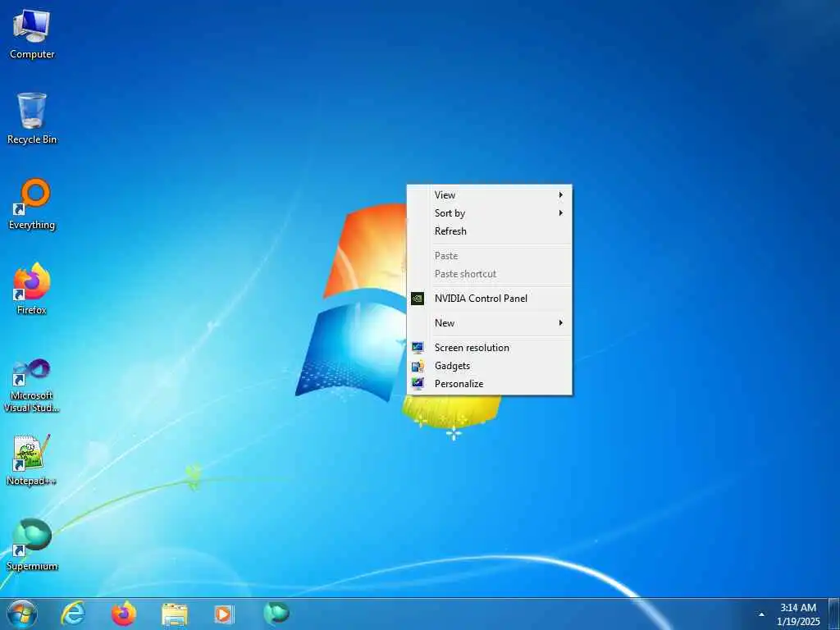Open Windows Explorer from the taskbar
This screenshot has width=840, height=630.
pos(175,614)
